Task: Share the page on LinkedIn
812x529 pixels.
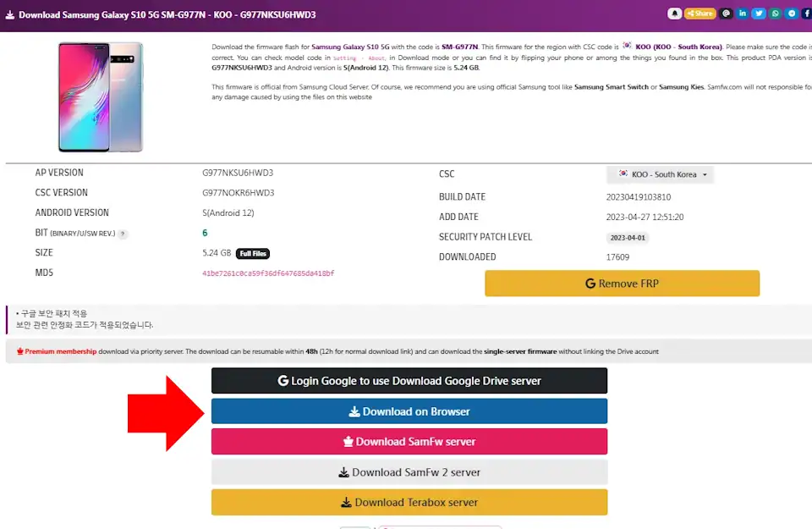Action: click(743, 14)
